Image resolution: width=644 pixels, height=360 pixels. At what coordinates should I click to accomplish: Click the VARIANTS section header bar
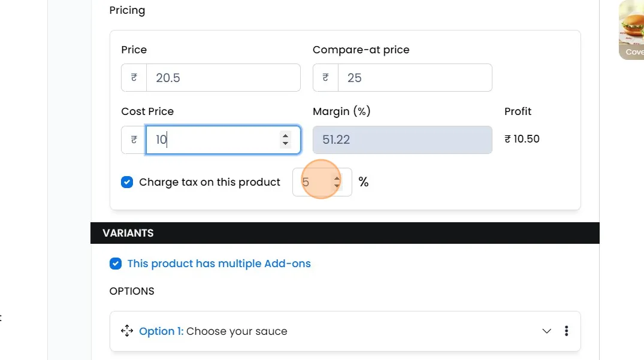tap(344, 233)
